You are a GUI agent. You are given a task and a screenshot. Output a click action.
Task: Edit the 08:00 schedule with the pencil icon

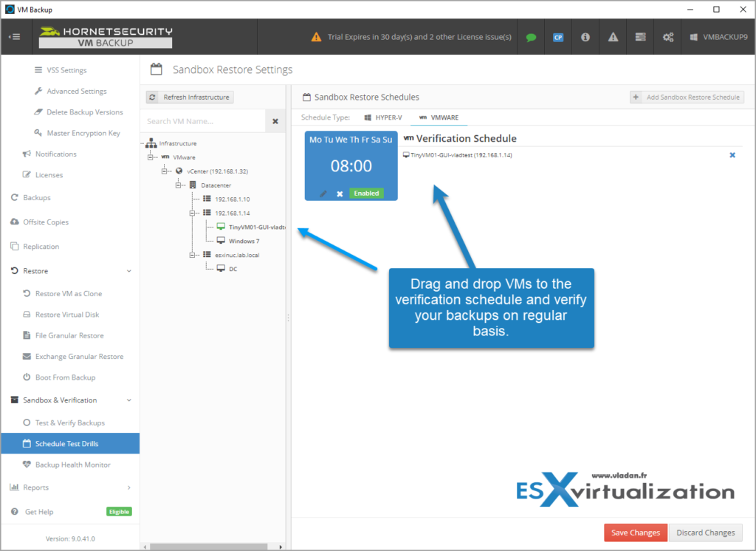pyautogui.click(x=323, y=193)
